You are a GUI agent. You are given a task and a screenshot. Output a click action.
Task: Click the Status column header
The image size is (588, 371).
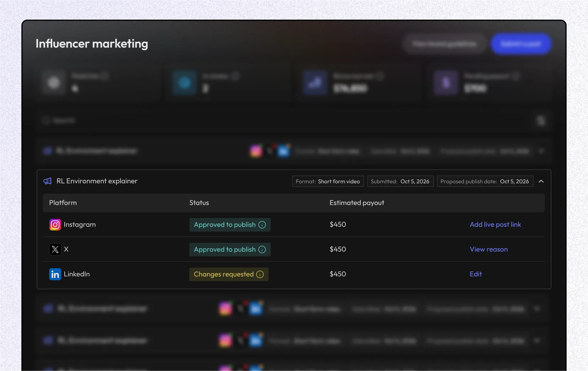[x=199, y=203]
